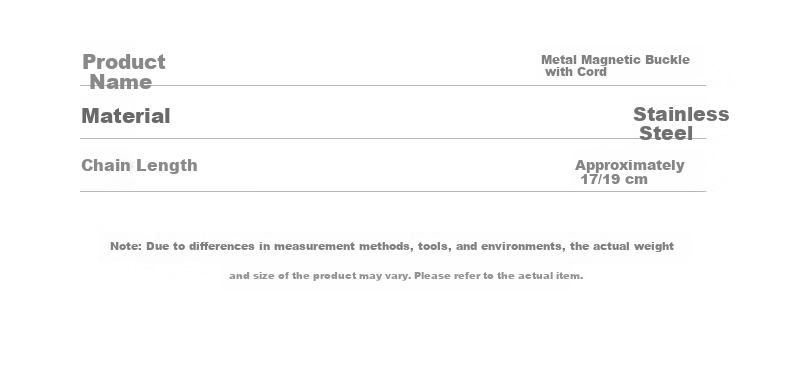
Task: Select the Approximately 17/19 cm value
Action: coord(629,172)
